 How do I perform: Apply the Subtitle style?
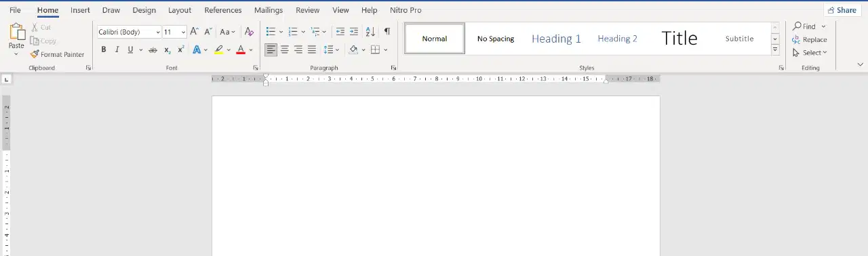click(x=739, y=39)
